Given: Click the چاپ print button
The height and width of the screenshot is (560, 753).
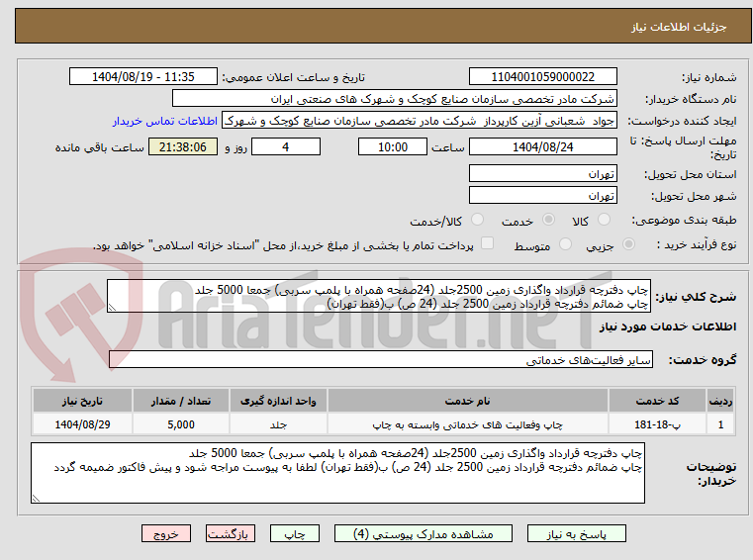Looking at the screenshot, I should (295, 533).
